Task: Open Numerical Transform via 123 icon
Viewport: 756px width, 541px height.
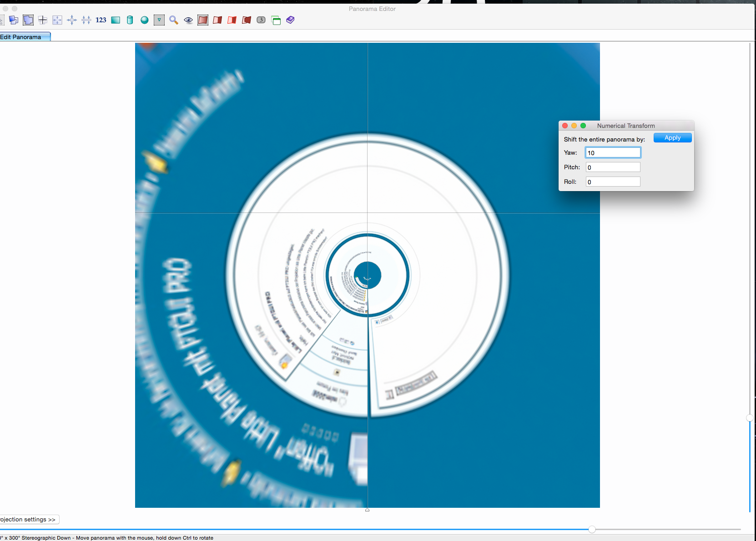Action: (x=101, y=20)
